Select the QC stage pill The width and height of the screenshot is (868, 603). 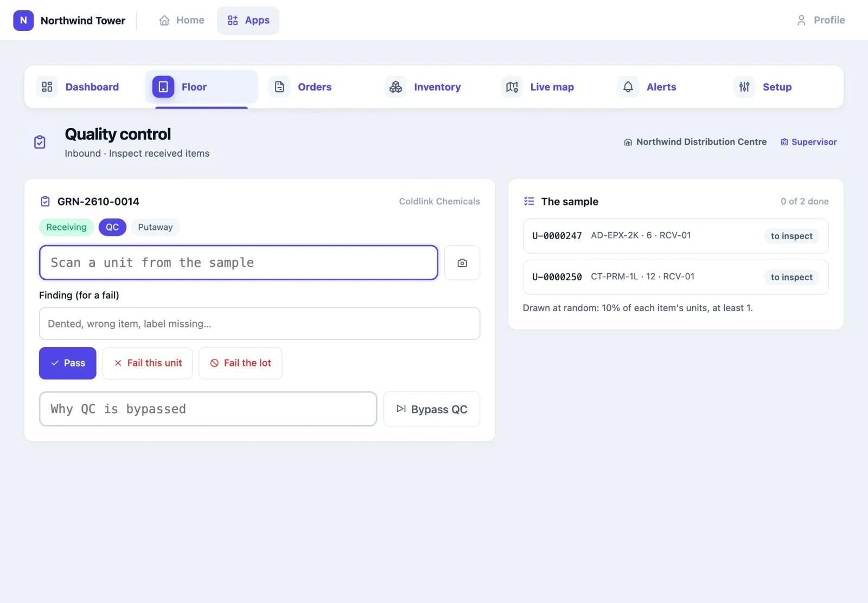[x=112, y=227]
